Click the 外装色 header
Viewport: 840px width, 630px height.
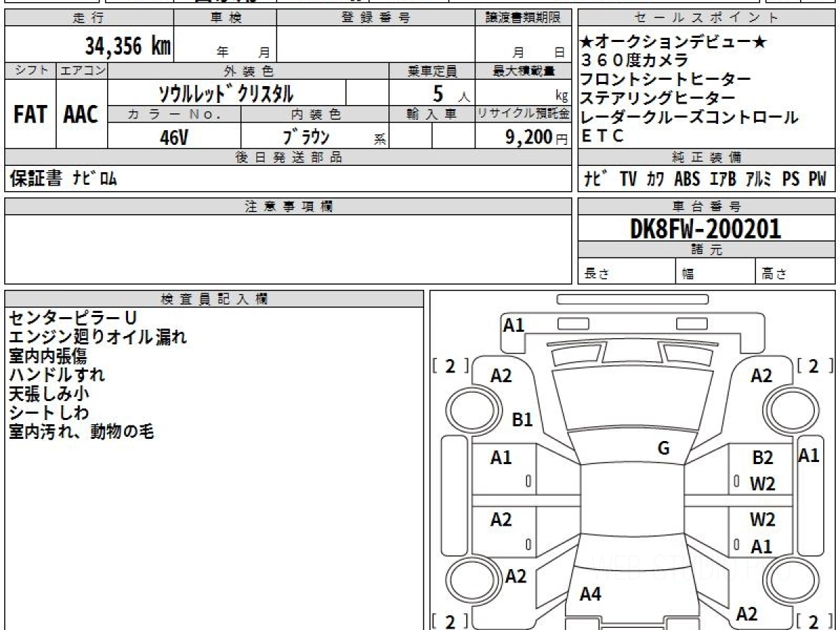click(248, 71)
